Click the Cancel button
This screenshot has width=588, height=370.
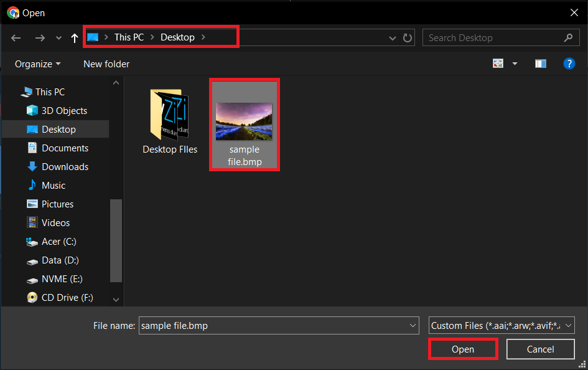point(540,349)
